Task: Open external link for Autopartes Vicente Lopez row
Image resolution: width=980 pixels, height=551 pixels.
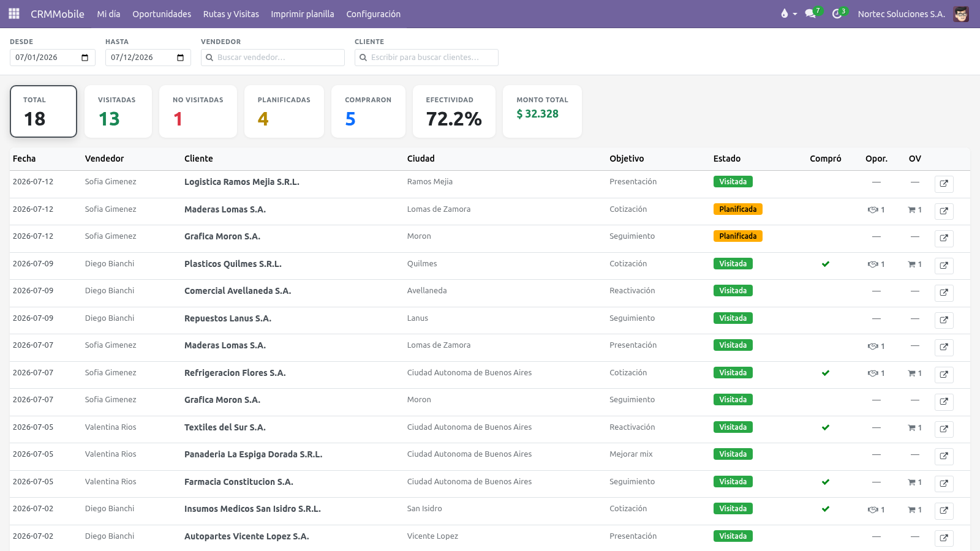Action: click(x=944, y=538)
